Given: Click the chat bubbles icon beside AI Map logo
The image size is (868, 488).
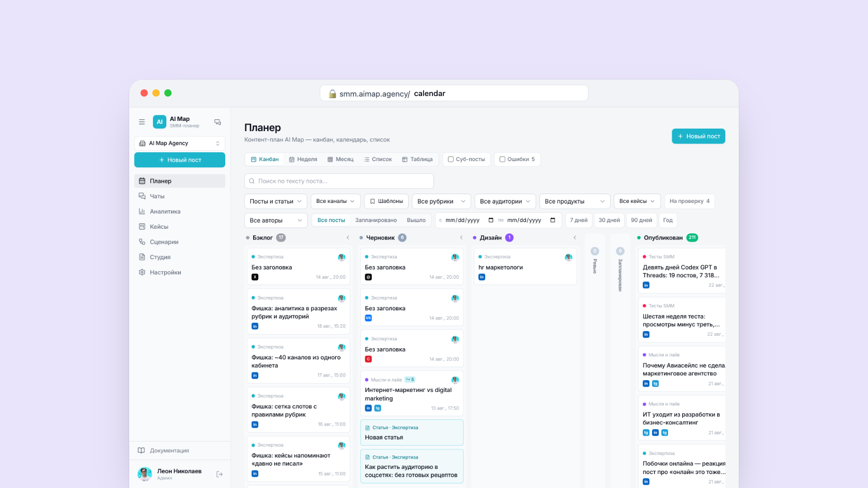Looking at the screenshot, I should coord(218,122).
